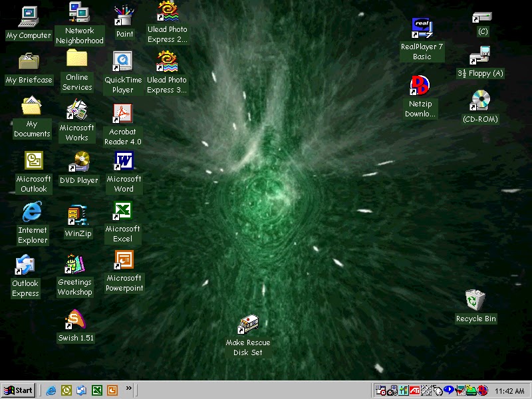Select the Internet Explorer desktop icon

pos(33,223)
